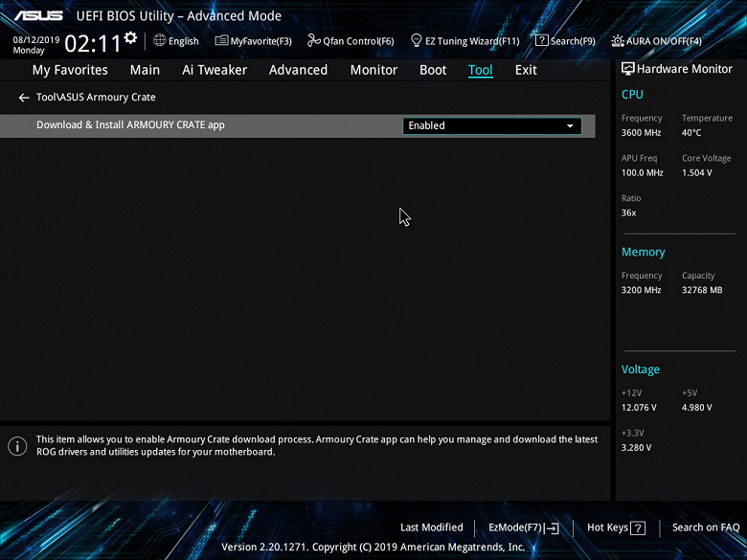Click the UEFI BIOS Utility title text
The image size is (747, 560).
click(179, 15)
